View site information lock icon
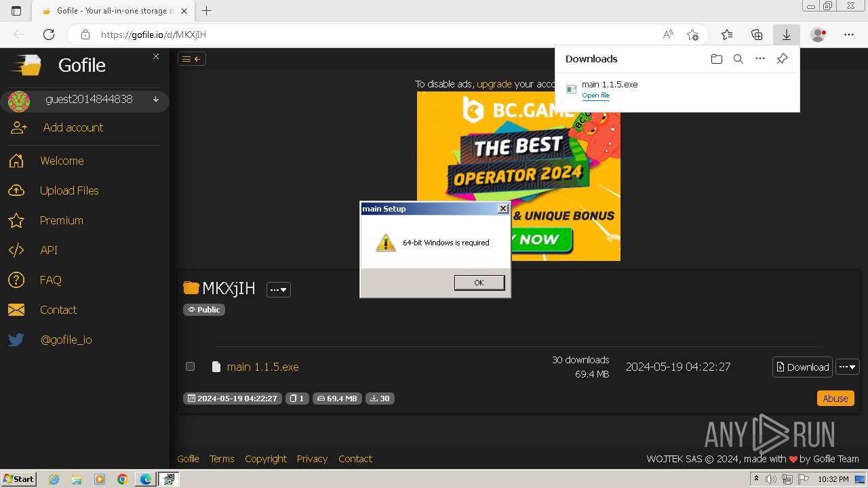 (x=85, y=35)
